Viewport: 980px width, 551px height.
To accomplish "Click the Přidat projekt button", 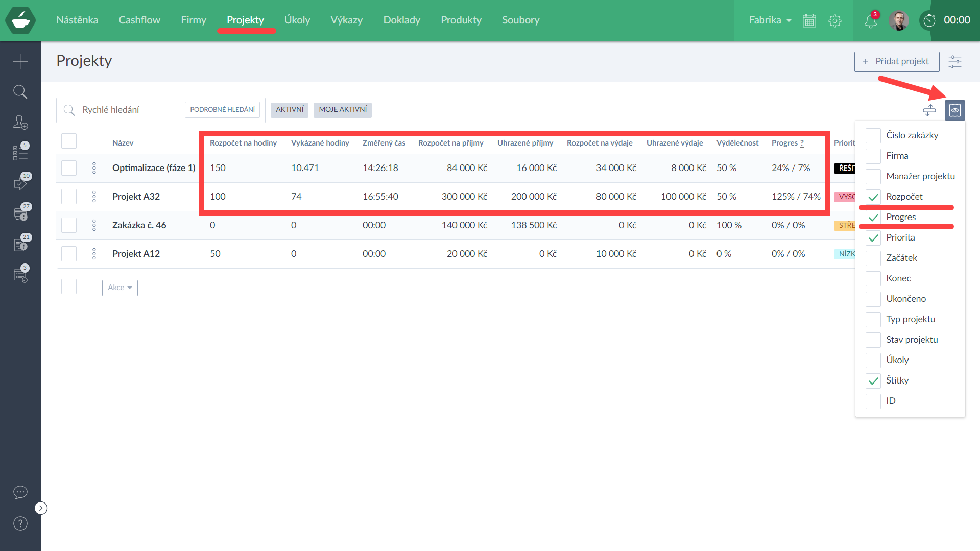I will tap(896, 61).
